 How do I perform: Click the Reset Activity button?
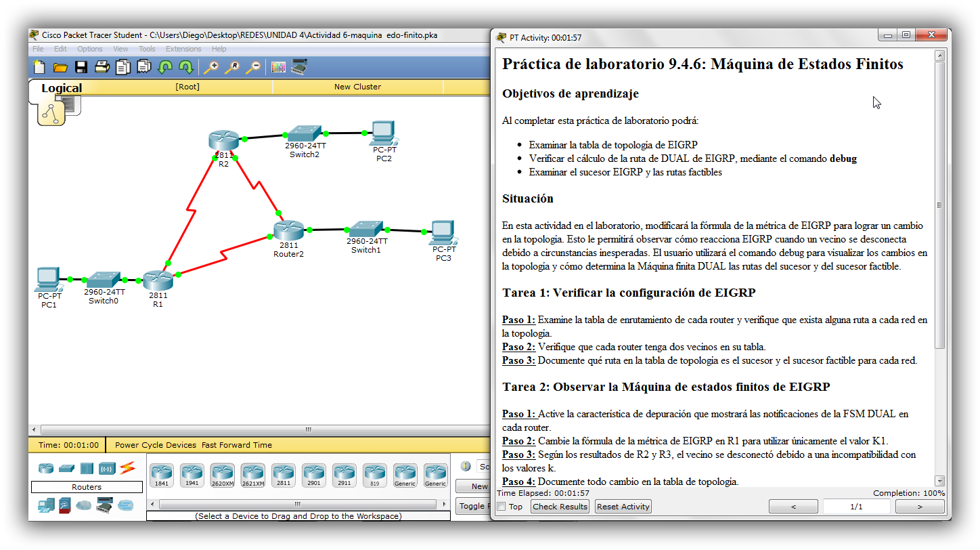pos(622,506)
